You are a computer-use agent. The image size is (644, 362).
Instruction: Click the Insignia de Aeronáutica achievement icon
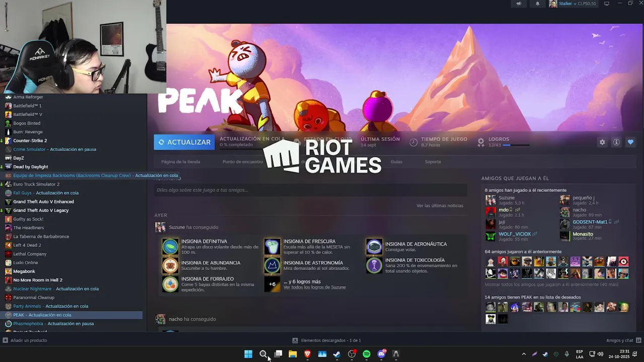[x=374, y=247]
